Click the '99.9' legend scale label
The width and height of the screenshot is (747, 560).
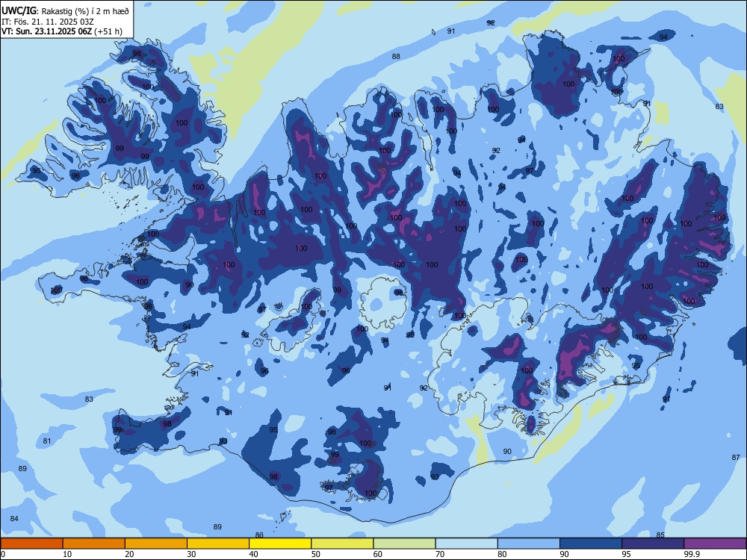pyautogui.click(x=692, y=554)
